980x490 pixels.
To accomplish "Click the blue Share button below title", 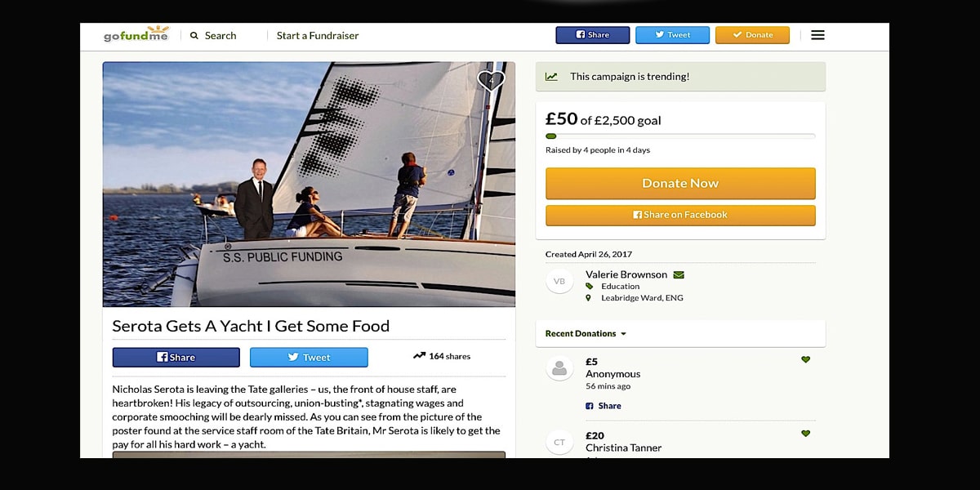I will 176,357.
